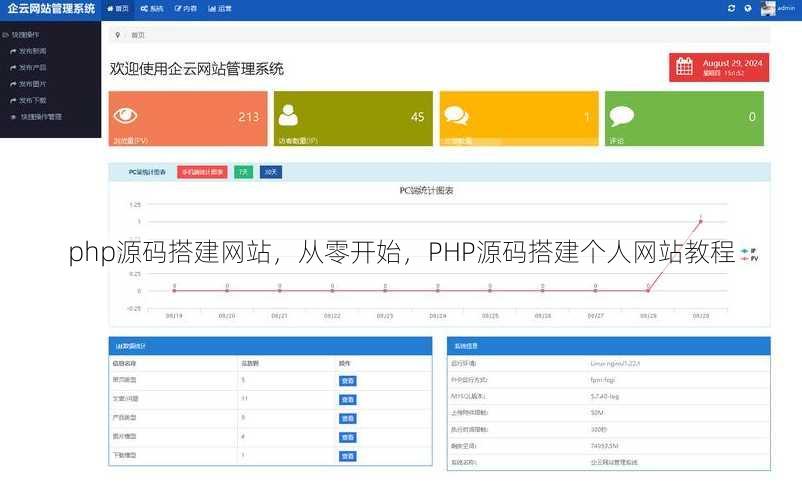
Task: Select the green 7天 range button
Action: point(243,172)
